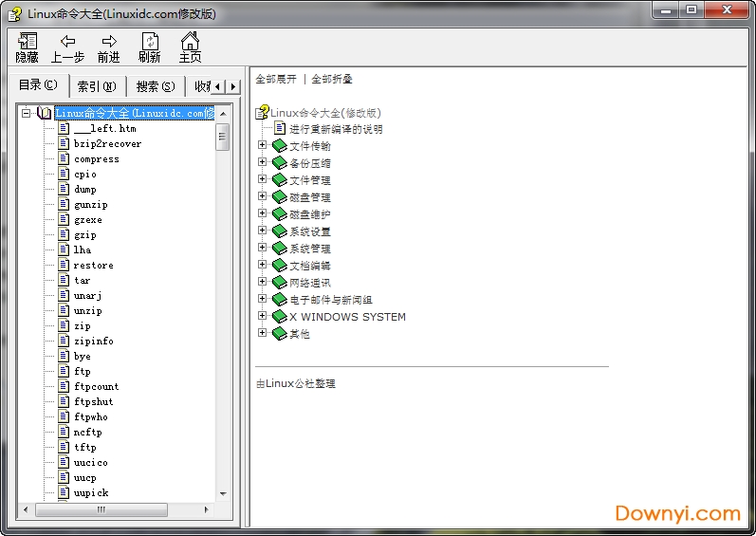
Task: Click the green book icon for 文档编辑
Action: tap(279, 265)
